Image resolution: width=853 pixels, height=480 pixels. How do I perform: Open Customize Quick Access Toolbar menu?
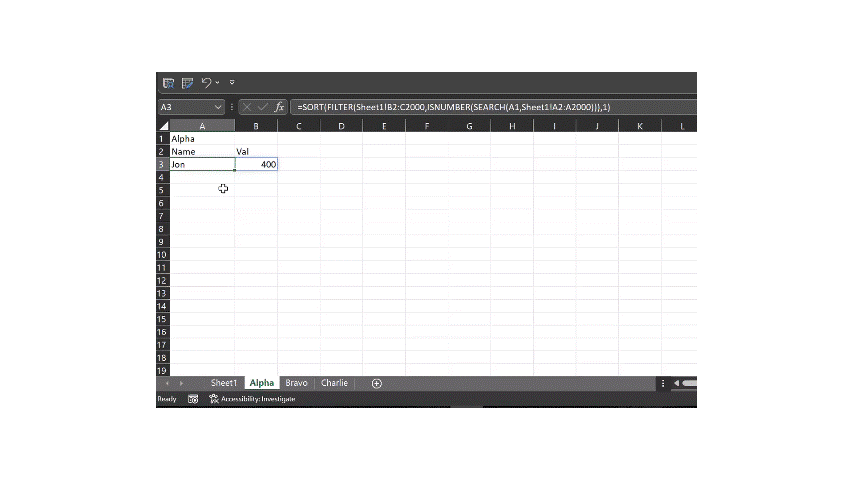point(232,83)
